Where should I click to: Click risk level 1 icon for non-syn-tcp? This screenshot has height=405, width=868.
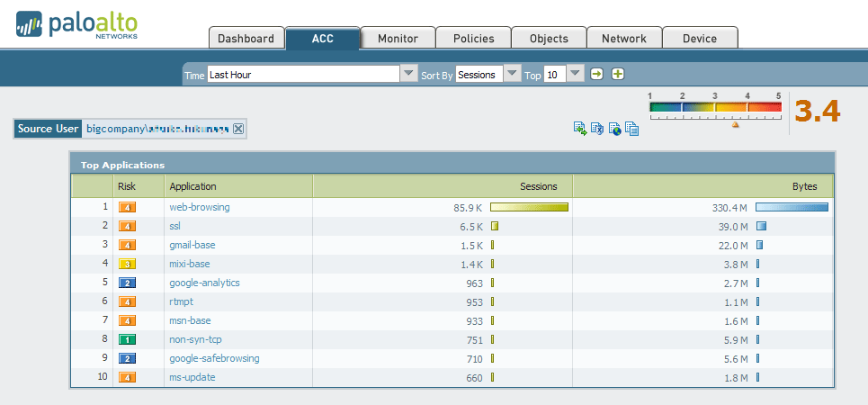click(x=128, y=339)
